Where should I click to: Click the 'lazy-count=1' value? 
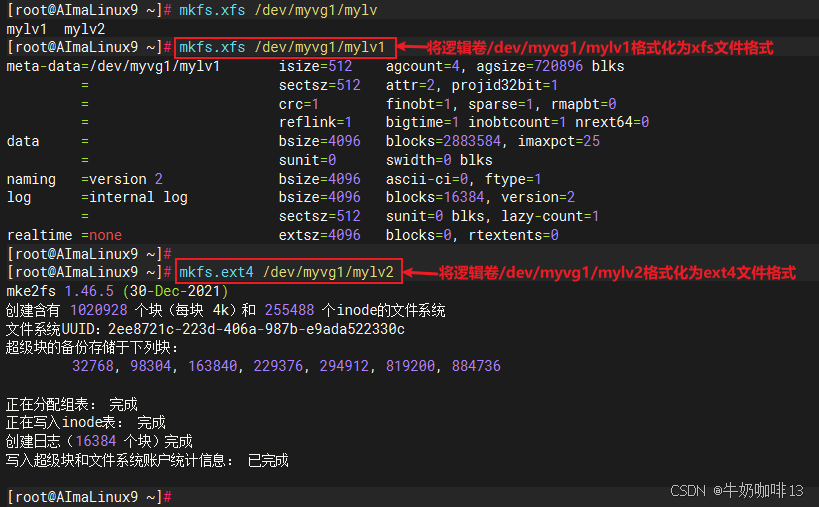click(x=550, y=216)
